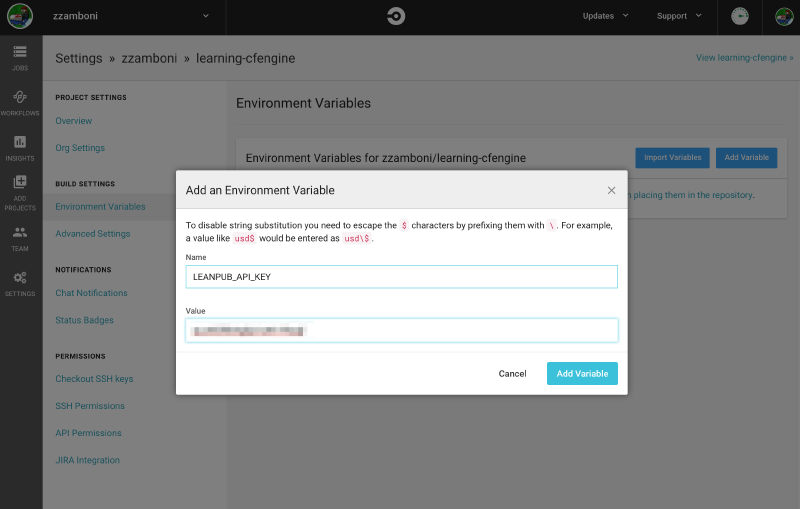This screenshot has height=509, width=800.
Task: Click the Name input field
Action: (x=401, y=277)
